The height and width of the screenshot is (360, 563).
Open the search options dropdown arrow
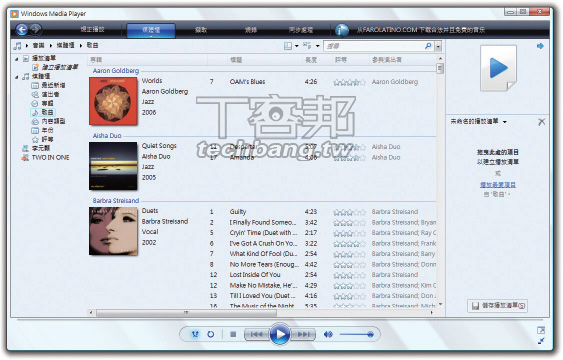coord(438,46)
